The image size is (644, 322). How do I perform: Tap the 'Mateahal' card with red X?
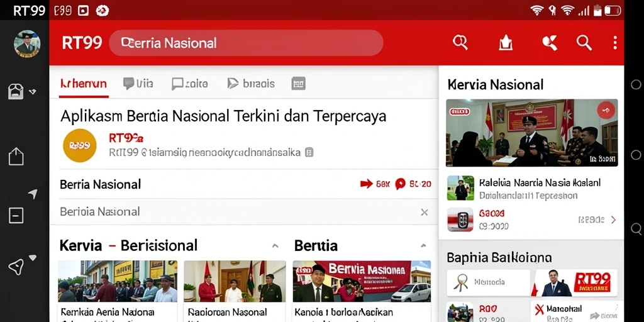click(574, 311)
